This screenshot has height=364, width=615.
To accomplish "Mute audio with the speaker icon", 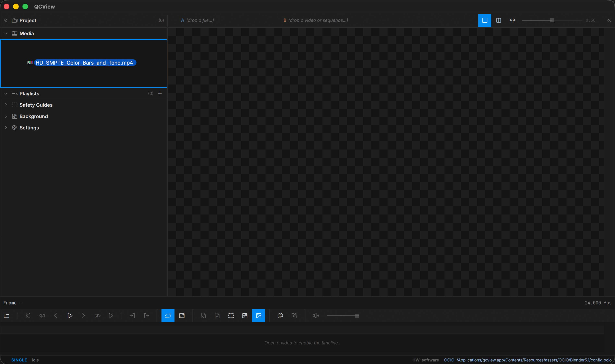I will point(316,316).
